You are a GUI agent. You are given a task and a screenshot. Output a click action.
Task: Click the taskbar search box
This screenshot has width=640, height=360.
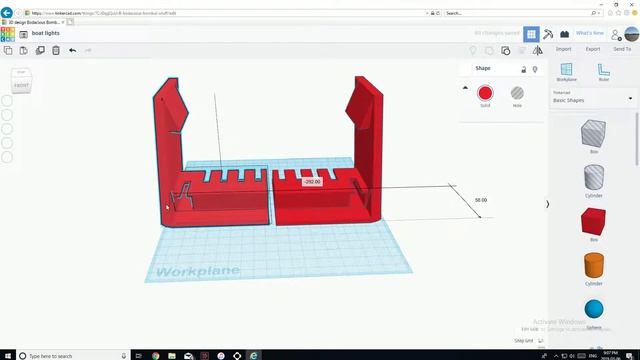click(x=73, y=356)
